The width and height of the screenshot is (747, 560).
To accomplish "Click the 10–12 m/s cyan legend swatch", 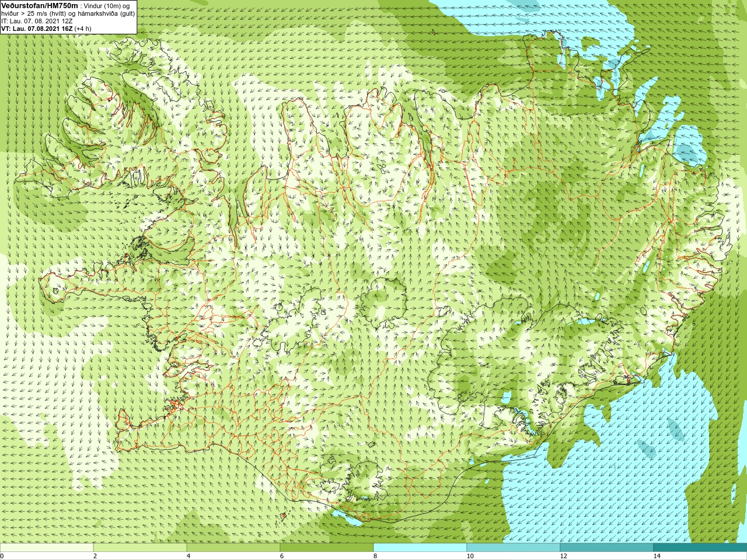I will (x=514, y=548).
